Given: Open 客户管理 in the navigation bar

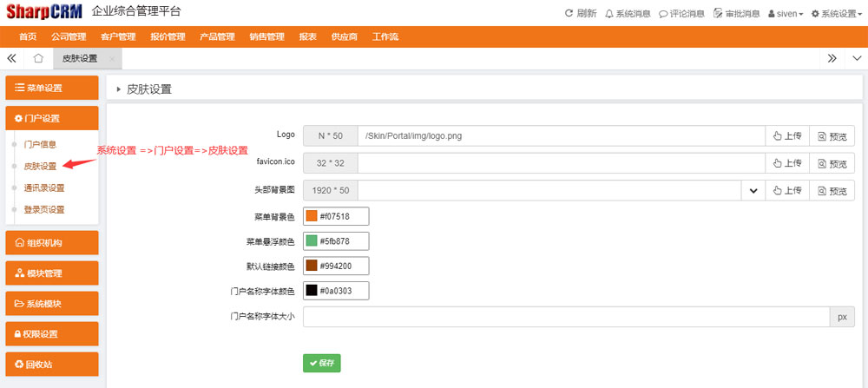Looking at the screenshot, I should click(118, 36).
